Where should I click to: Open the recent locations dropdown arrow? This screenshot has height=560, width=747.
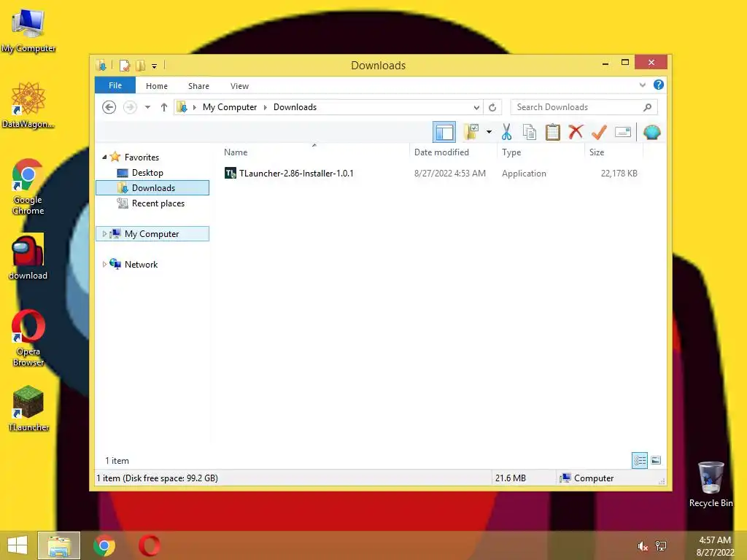147,107
